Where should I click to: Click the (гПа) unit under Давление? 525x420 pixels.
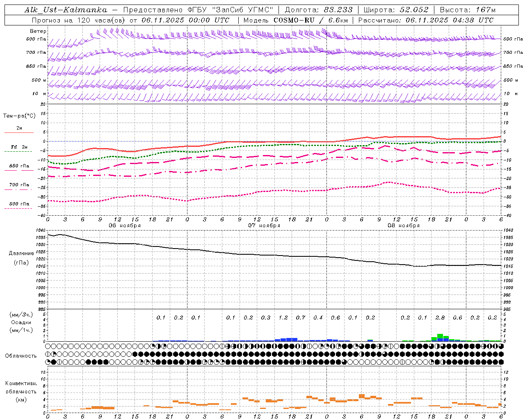pos(21,263)
